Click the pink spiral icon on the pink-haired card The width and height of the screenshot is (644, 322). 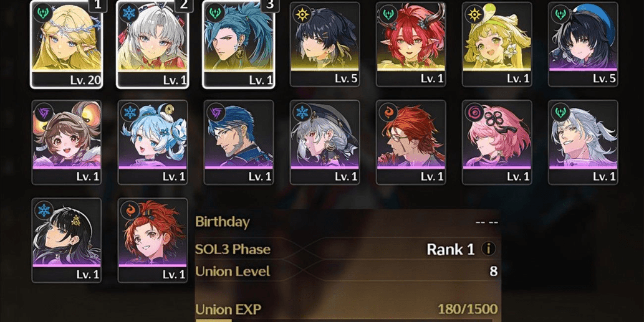(x=474, y=112)
